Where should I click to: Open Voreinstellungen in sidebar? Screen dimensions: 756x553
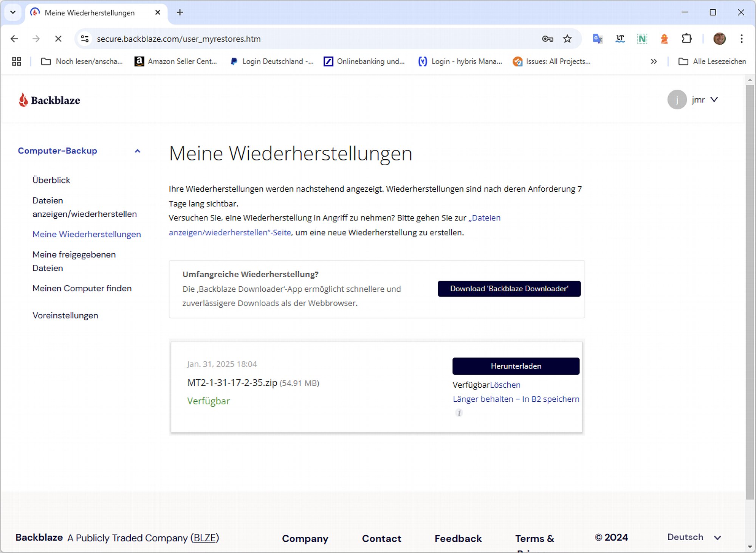coord(65,315)
